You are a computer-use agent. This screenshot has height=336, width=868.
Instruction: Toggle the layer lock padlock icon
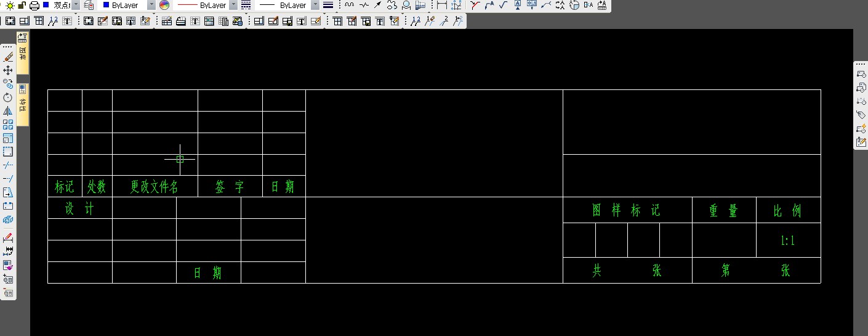22,5
